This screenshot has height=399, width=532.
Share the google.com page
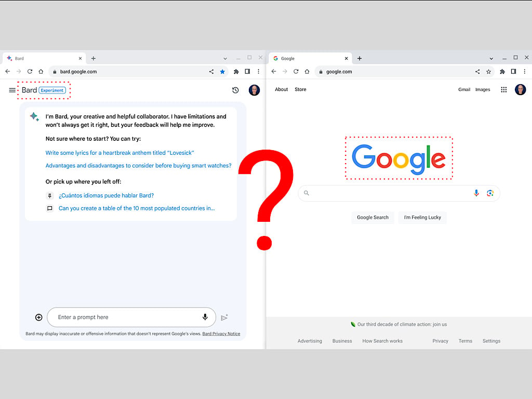coord(477,72)
